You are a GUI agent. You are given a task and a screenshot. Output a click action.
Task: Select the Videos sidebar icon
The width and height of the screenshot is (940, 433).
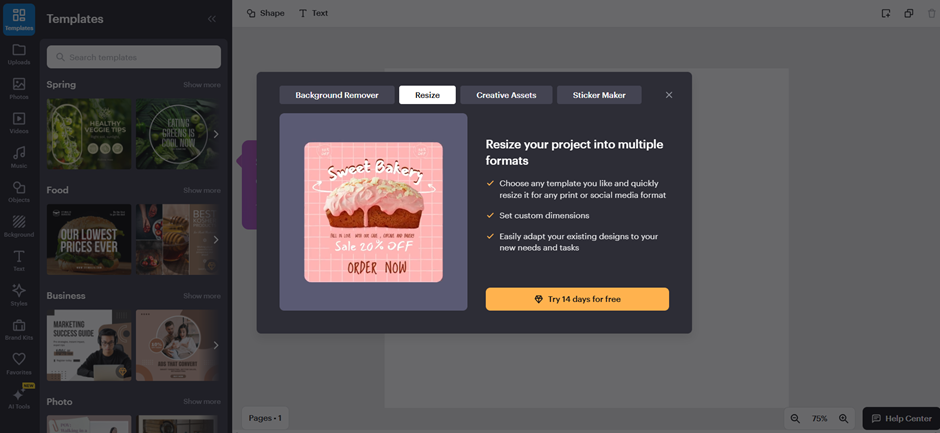(19, 122)
